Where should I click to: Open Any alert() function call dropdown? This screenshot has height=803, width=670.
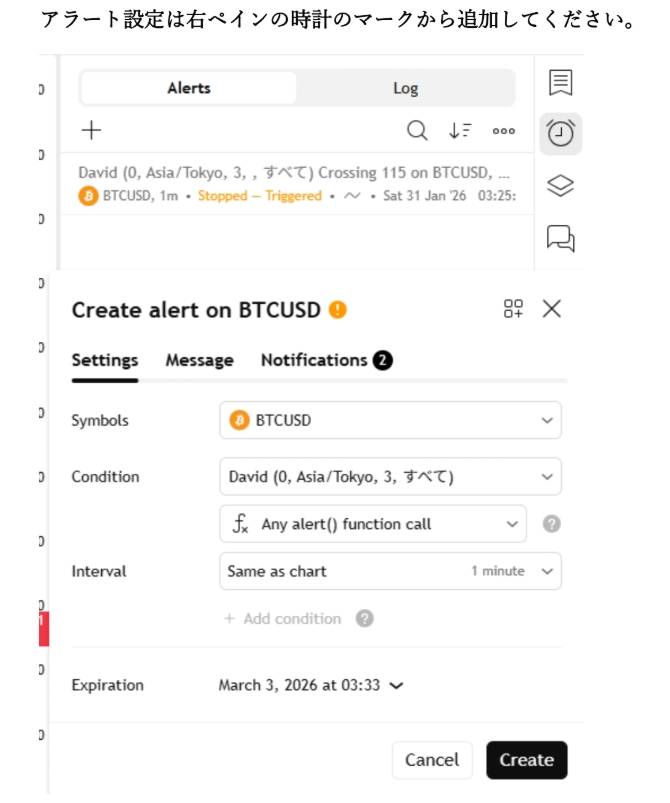click(372, 524)
